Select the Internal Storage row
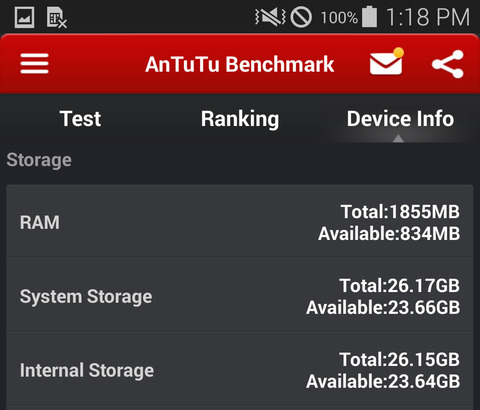Image resolution: width=480 pixels, height=410 pixels. 240,371
